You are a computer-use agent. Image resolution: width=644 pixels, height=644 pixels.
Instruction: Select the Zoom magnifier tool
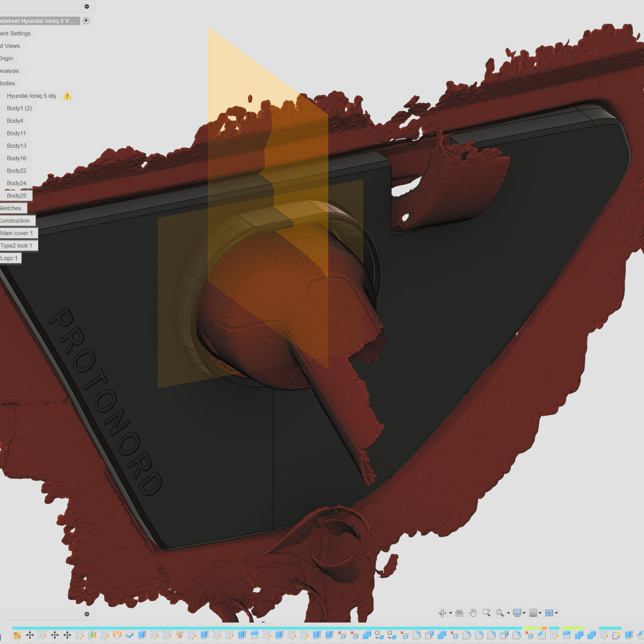[486, 613]
